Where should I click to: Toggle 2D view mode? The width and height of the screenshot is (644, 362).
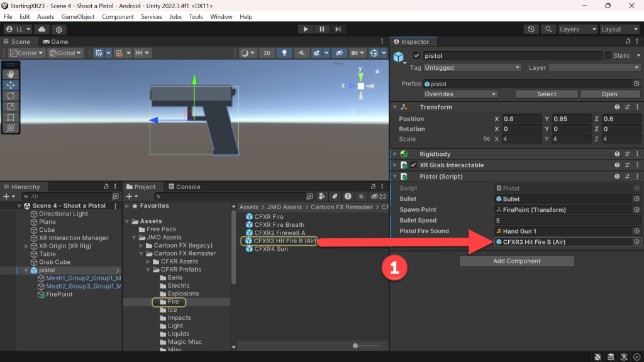(267, 53)
